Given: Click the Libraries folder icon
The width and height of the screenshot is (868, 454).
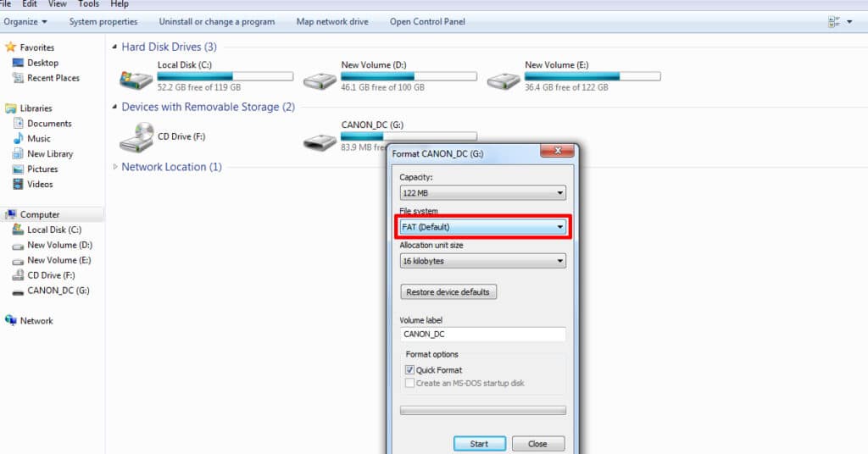Looking at the screenshot, I should [x=10, y=108].
